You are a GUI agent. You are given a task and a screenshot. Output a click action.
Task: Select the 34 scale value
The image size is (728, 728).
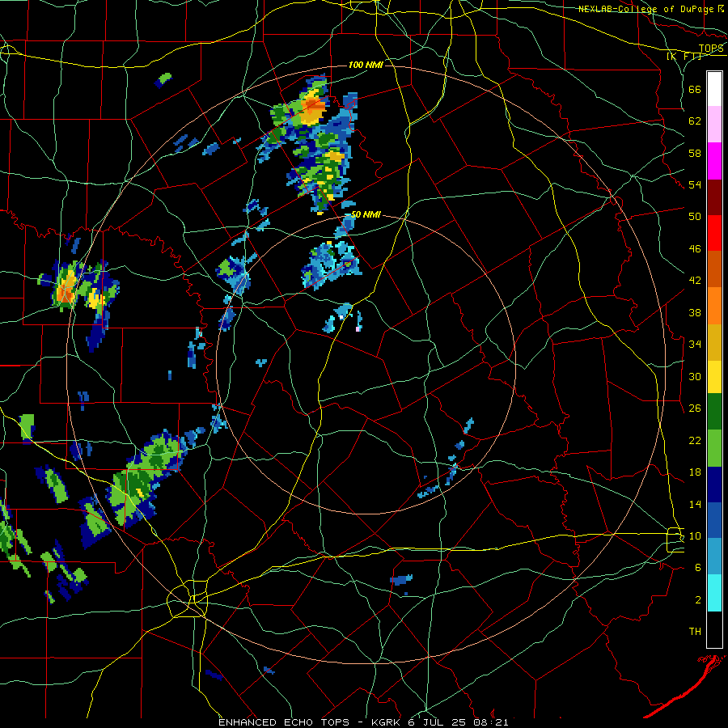[x=695, y=344]
